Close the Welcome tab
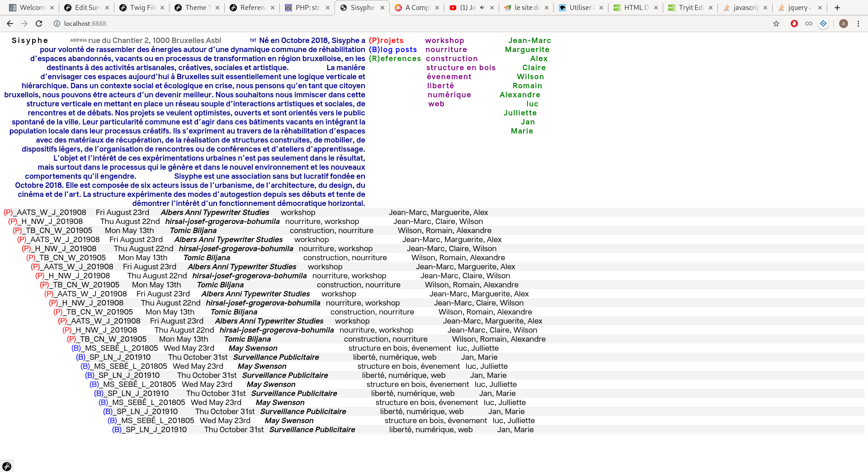 point(52,8)
